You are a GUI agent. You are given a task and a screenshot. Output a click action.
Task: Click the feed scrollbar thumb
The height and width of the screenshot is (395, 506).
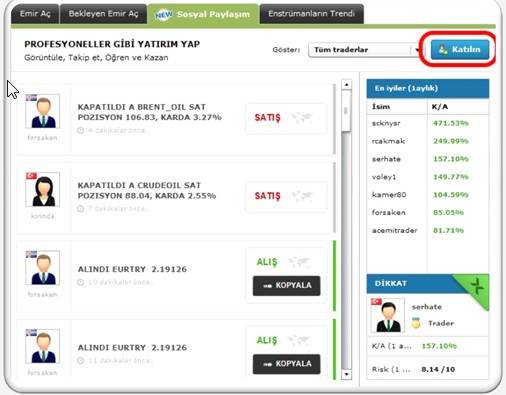[347, 111]
